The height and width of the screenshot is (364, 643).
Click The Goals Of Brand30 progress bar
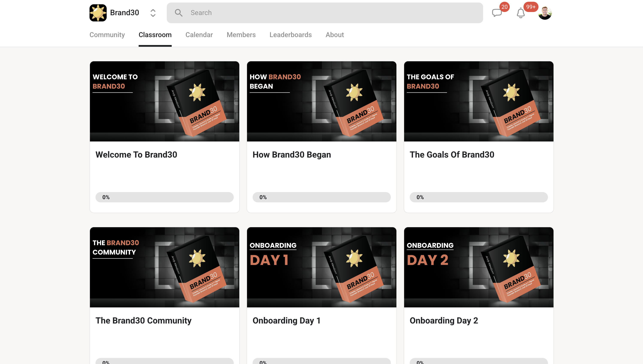pyautogui.click(x=479, y=197)
